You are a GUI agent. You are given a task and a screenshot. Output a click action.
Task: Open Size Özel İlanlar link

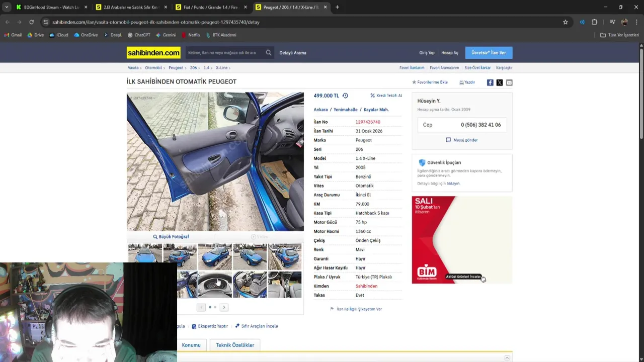click(x=477, y=68)
